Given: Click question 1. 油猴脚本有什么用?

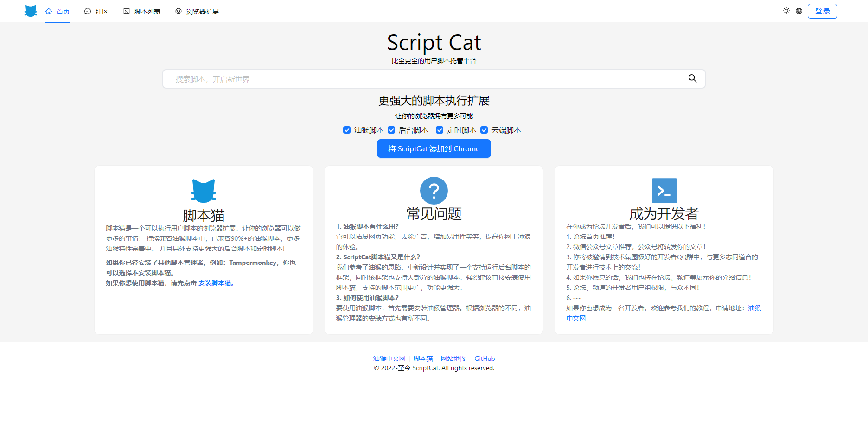Looking at the screenshot, I should click(x=367, y=226).
